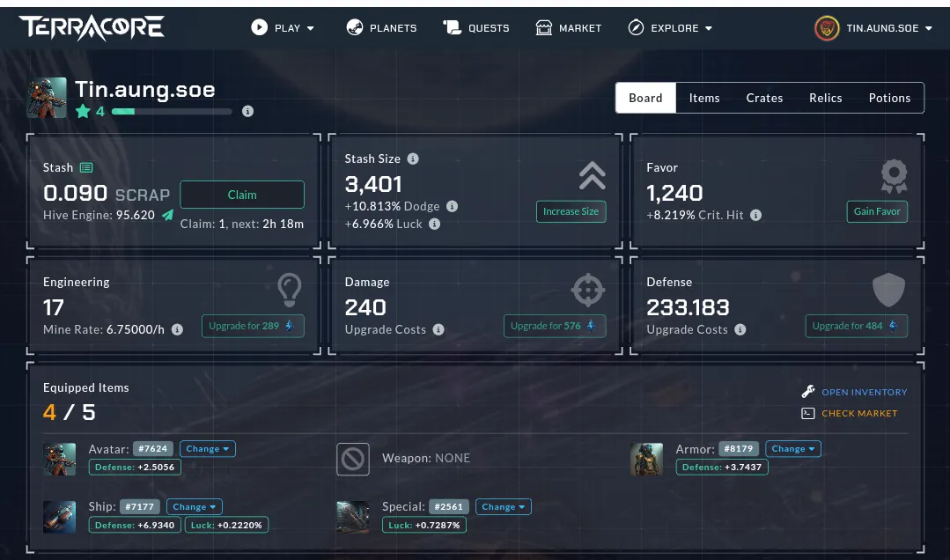Click the Stash Size info icon

point(413,158)
